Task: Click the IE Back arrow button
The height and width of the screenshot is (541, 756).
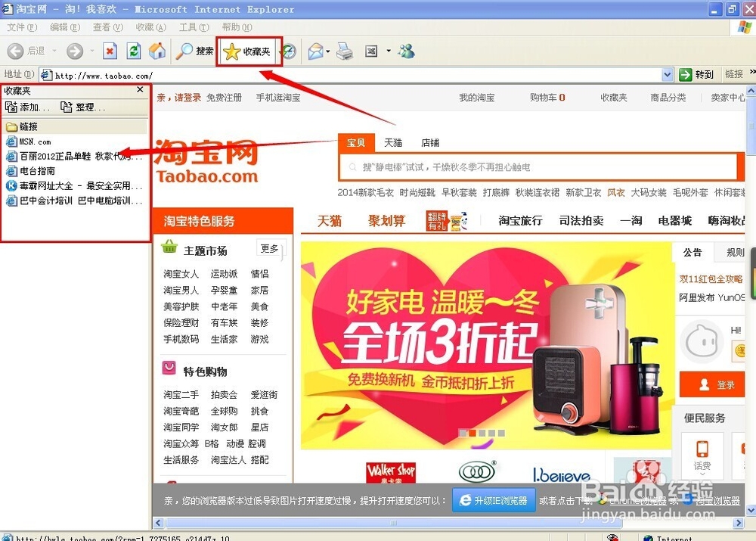Action: pos(15,51)
